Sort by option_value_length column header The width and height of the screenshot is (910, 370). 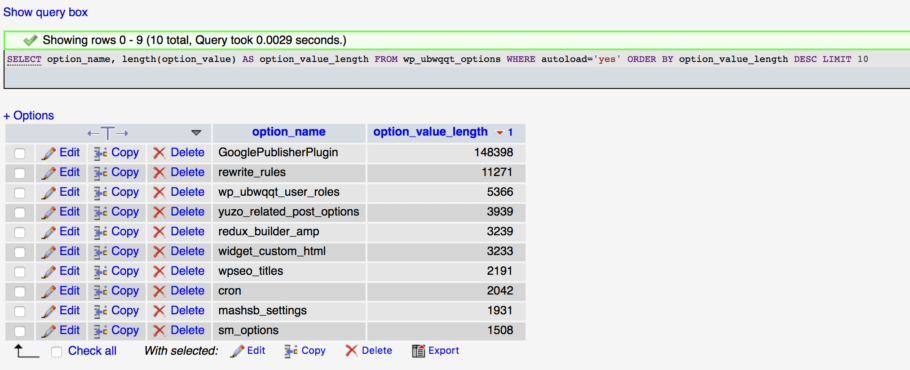coord(431,132)
